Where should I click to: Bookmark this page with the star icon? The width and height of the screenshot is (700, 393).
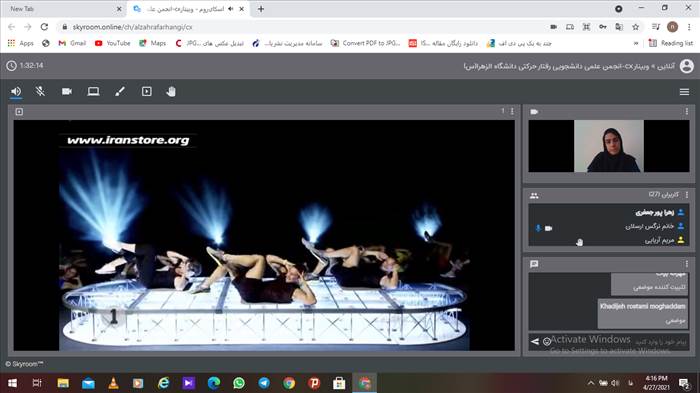[x=635, y=27]
